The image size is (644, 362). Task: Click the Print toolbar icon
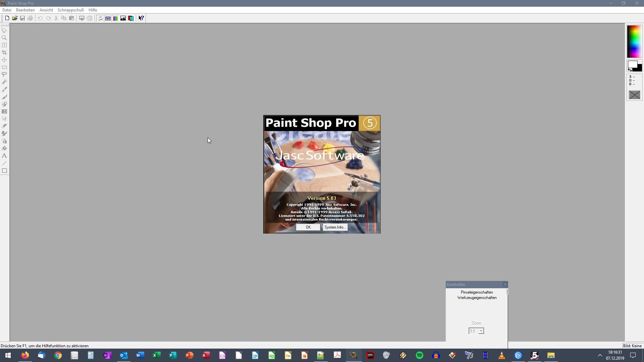point(30,18)
